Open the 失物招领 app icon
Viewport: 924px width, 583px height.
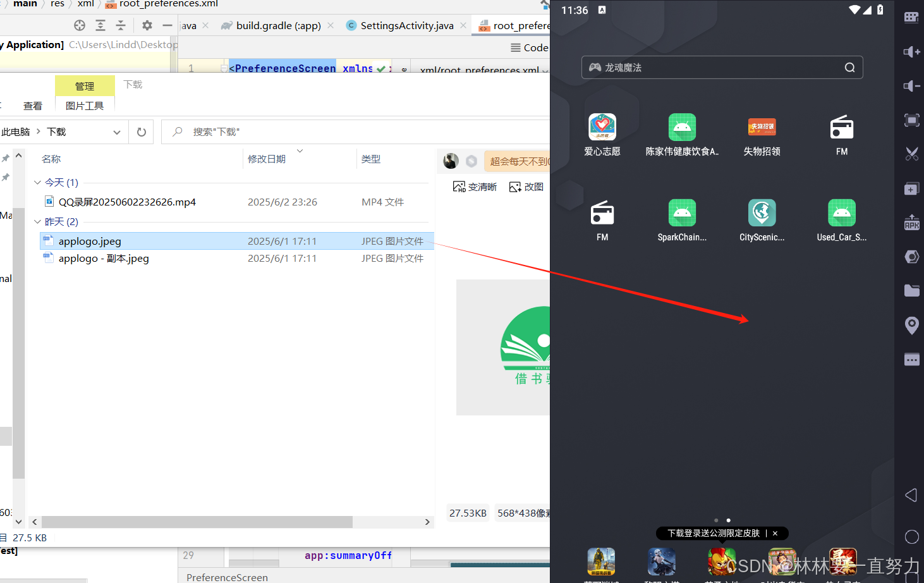pyautogui.click(x=762, y=127)
